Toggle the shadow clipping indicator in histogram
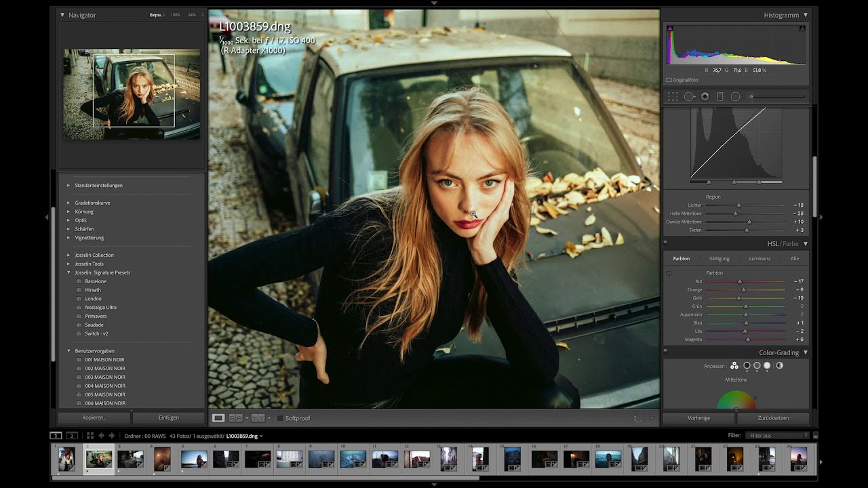This screenshot has width=868, height=488. click(670, 28)
